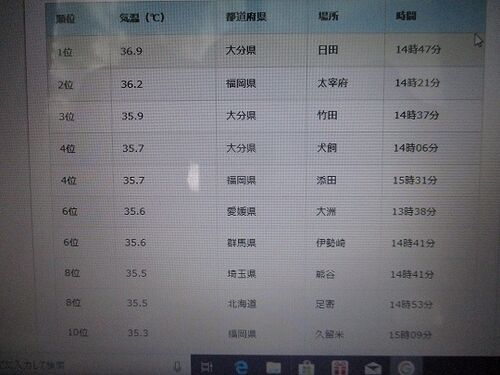Click 福岡県 in the 久留米 row
The height and width of the screenshot is (375, 500).
click(x=242, y=334)
